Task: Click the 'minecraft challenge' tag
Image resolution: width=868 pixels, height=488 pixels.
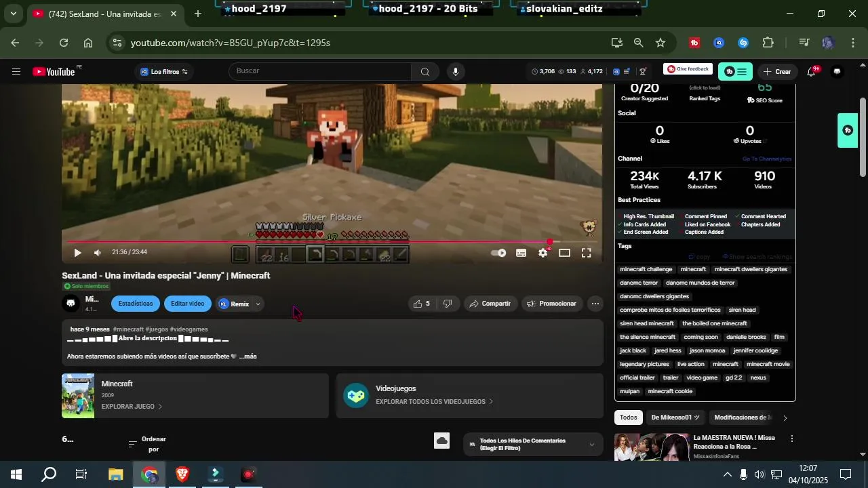Action: click(646, 269)
